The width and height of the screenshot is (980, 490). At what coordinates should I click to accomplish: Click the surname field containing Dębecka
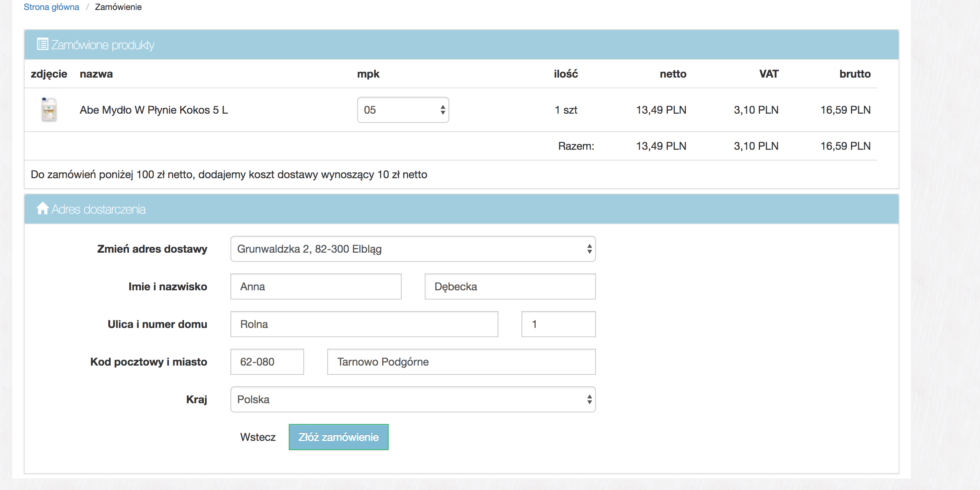click(x=510, y=286)
